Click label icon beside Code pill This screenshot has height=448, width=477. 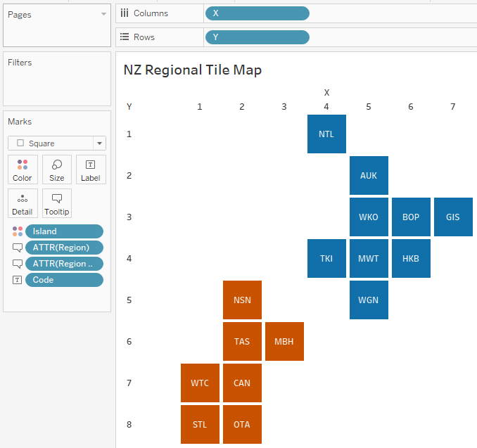(x=18, y=280)
